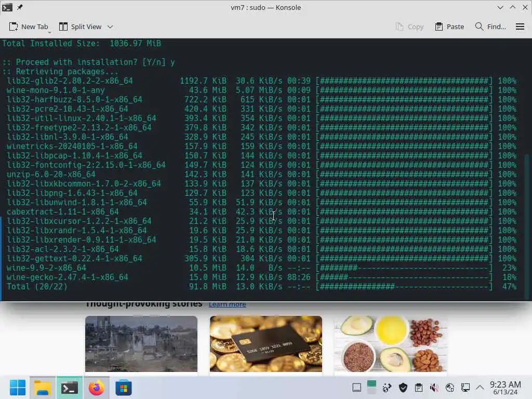Click the Konsole window icon in titlebar
532x399 pixels.
[7, 7]
